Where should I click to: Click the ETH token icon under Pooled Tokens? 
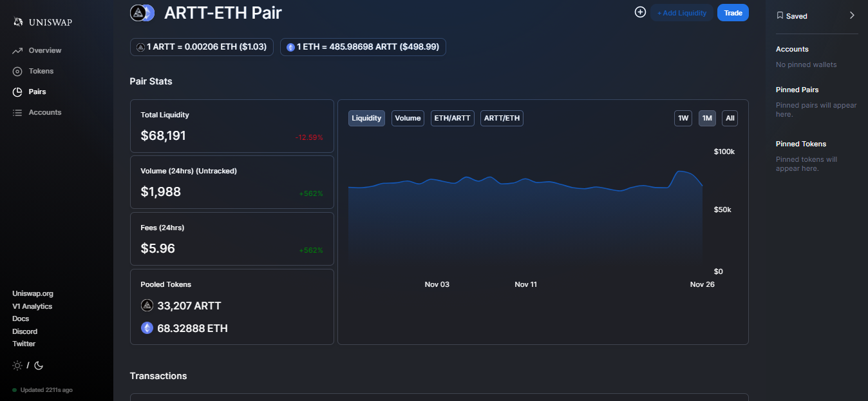(x=147, y=328)
